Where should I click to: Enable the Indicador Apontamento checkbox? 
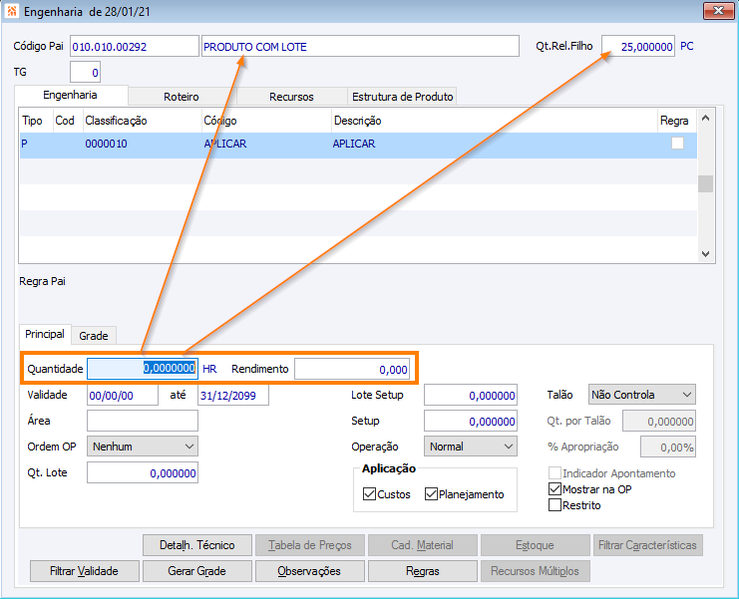coord(555,473)
